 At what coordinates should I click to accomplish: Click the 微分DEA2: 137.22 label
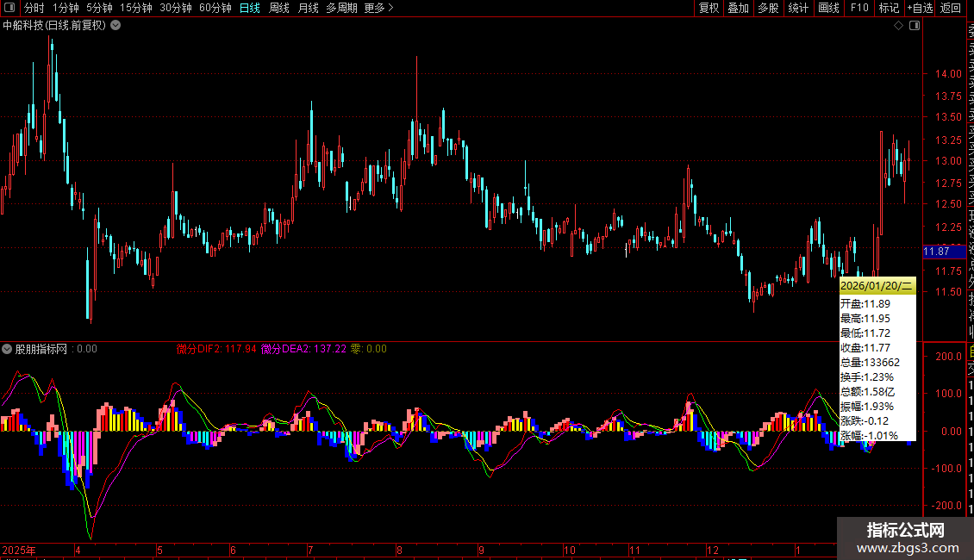coord(303,349)
